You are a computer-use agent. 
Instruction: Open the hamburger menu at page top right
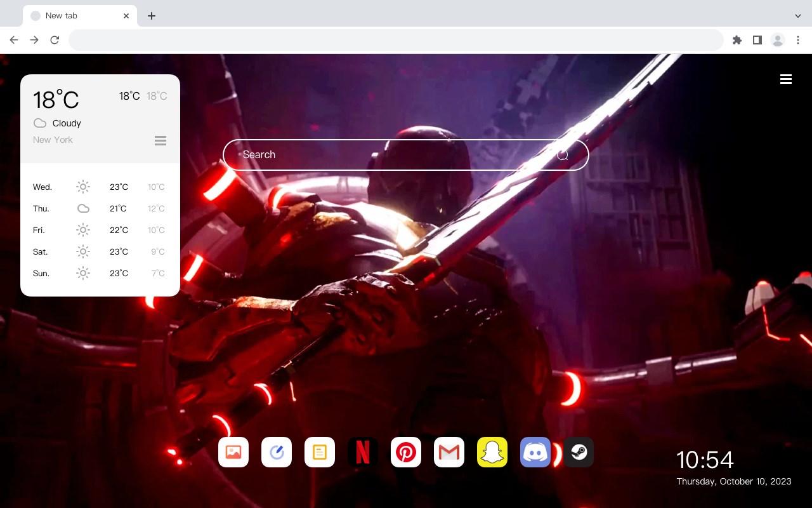pyautogui.click(x=786, y=79)
